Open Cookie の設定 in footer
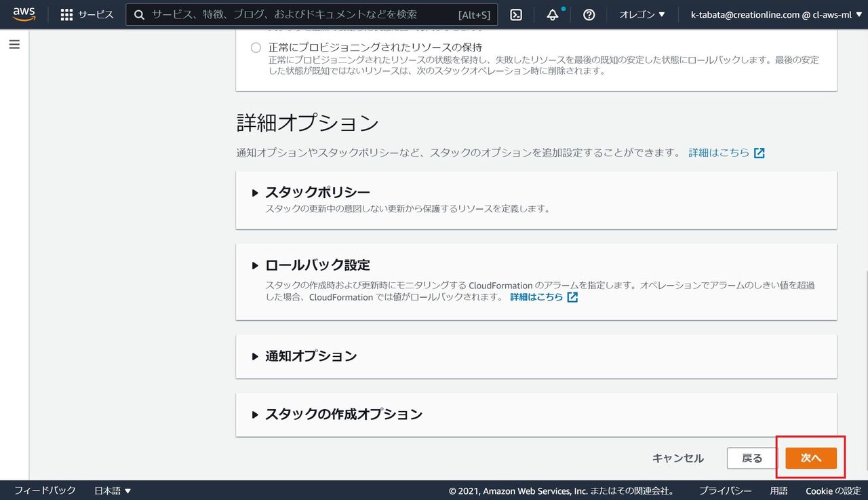This screenshot has height=500, width=868. click(x=833, y=491)
